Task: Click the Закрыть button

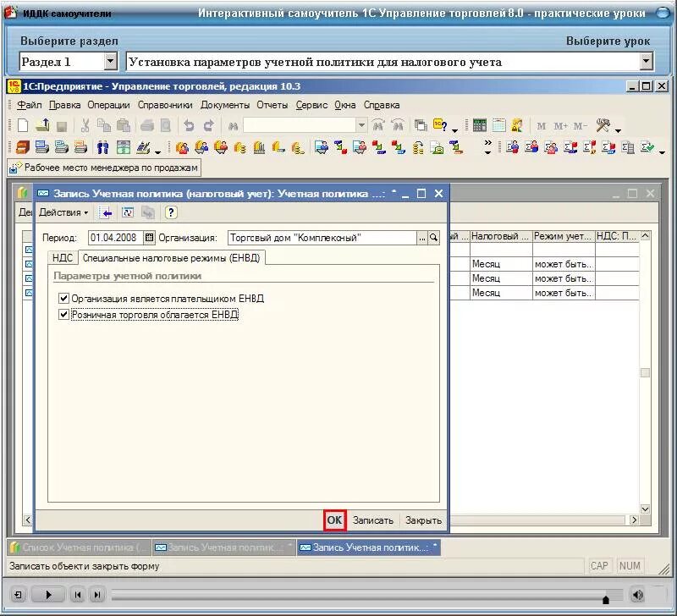Action: pos(423,520)
